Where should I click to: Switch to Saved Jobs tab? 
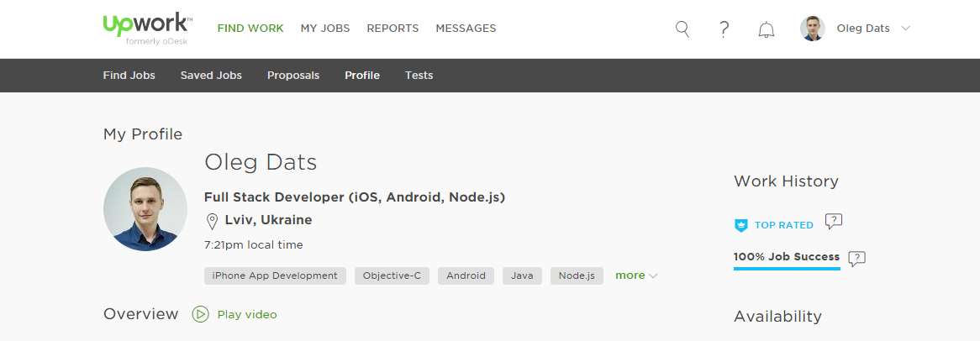click(x=211, y=76)
